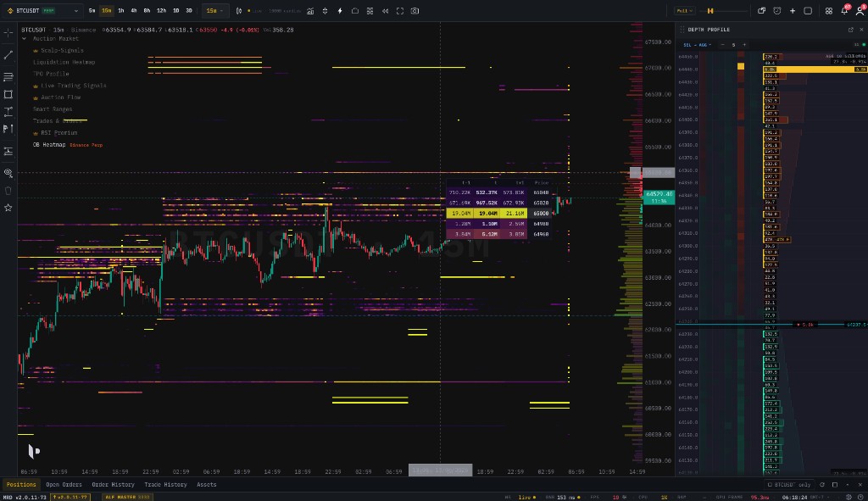This screenshot has width=868, height=501.
Task: Click the crosshair time label on axis
Action: point(440,470)
